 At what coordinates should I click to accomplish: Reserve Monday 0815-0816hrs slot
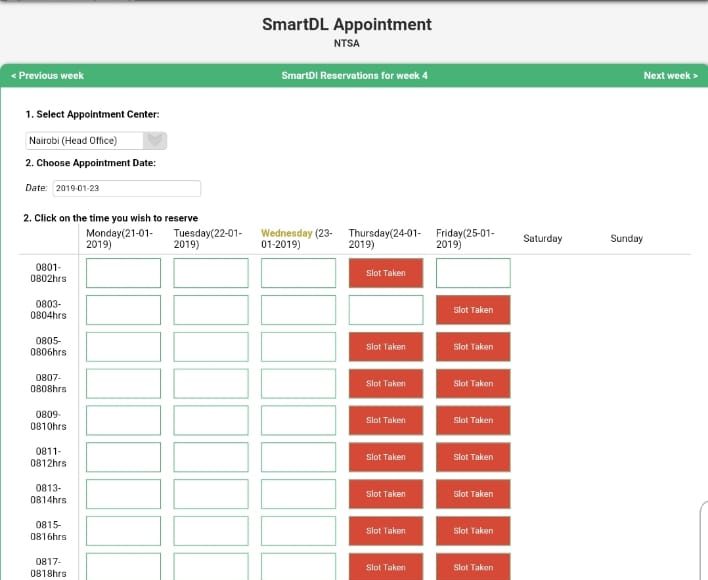click(x=123, y=531)
